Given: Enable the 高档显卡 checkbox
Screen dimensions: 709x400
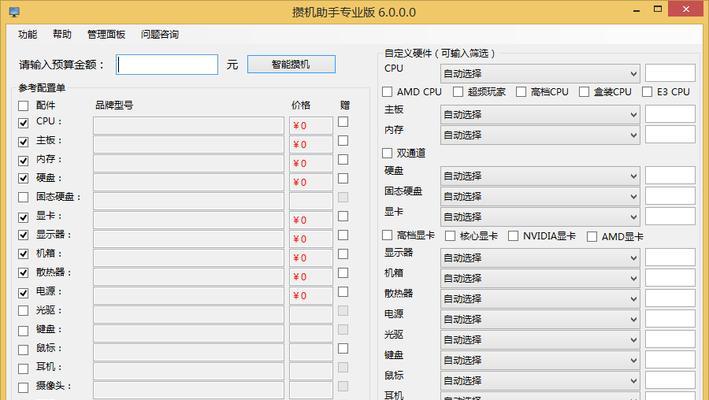Looking at the screenshot, I should point(387,235).
